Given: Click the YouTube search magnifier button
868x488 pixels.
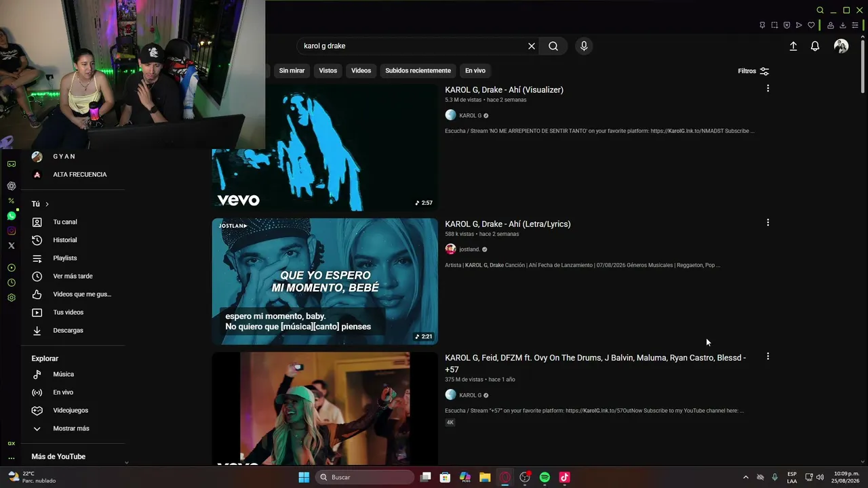Looking at the screenshot, I should coord(553,46).
